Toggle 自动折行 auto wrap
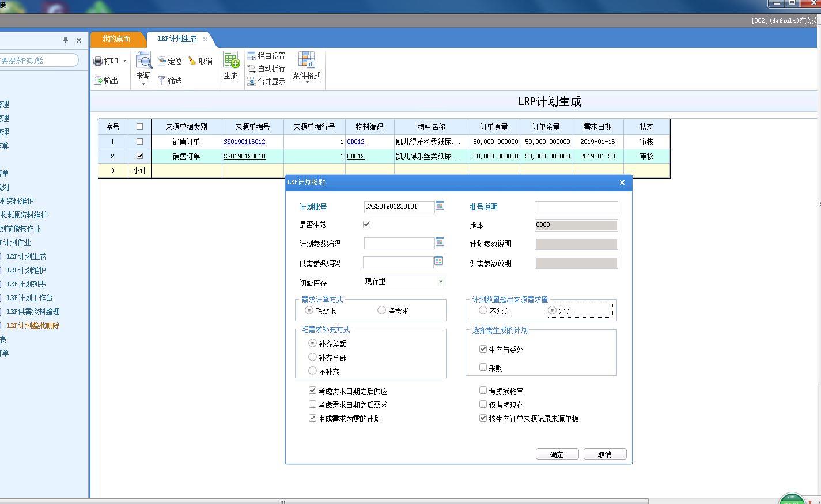The width and height of the screenshot is (821, 504). tap(267, 69)
